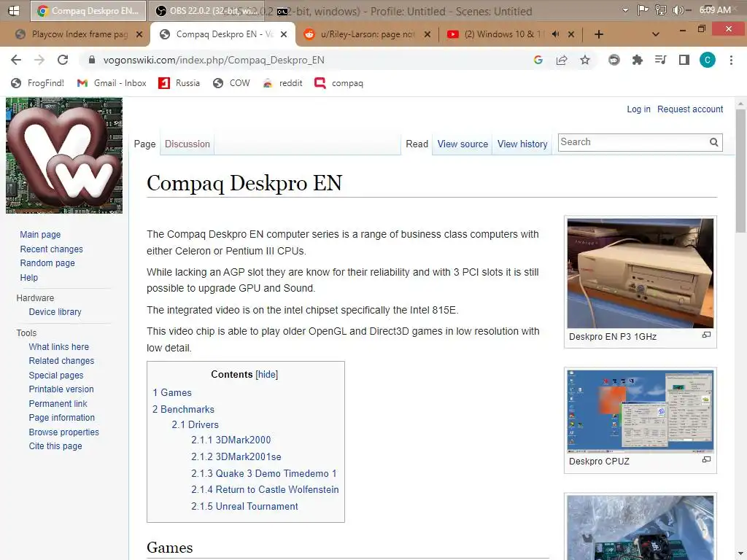
Task: Open Cite this page link
Action: pos(55,446)
